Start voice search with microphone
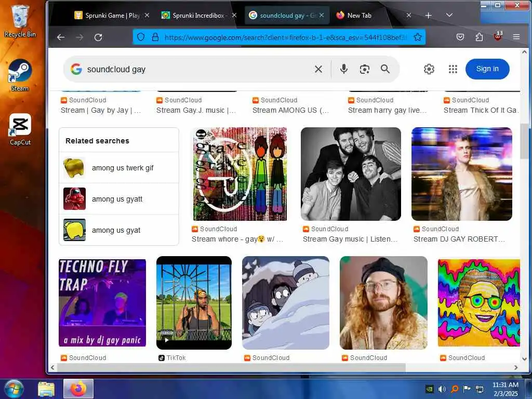 [x=344, y=69]
